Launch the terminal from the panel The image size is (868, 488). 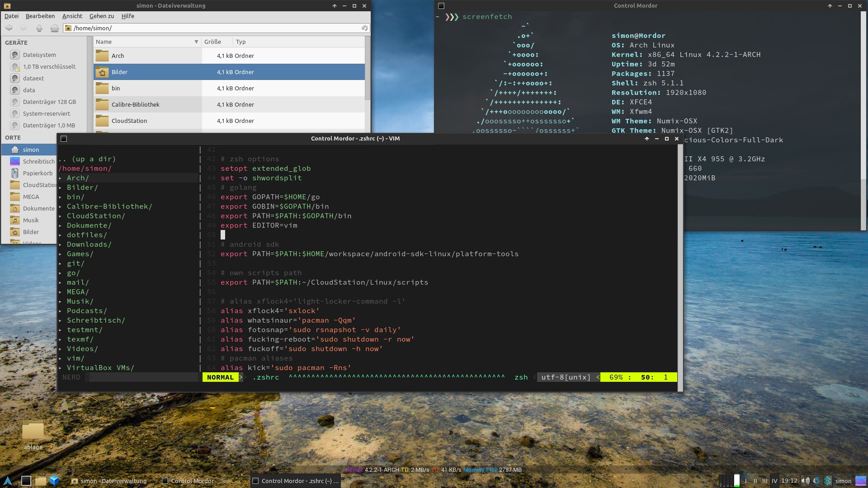(26, 481)
